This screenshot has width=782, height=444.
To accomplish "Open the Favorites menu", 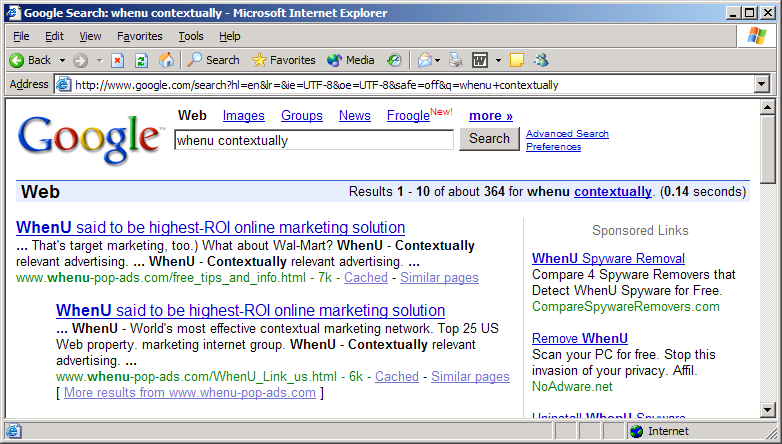I will [x=140, y=36].
